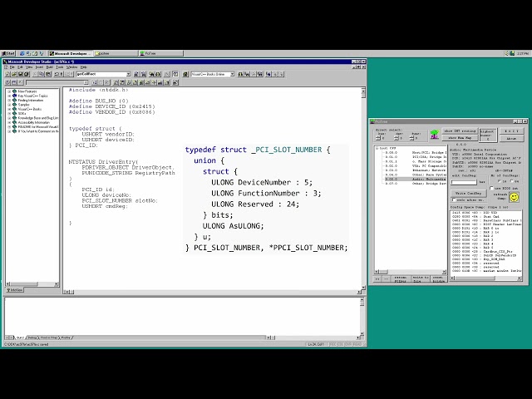Switch to the PciTree taskbar button
532x399 pixels.
pyautogui.click(x=161, y=53)
